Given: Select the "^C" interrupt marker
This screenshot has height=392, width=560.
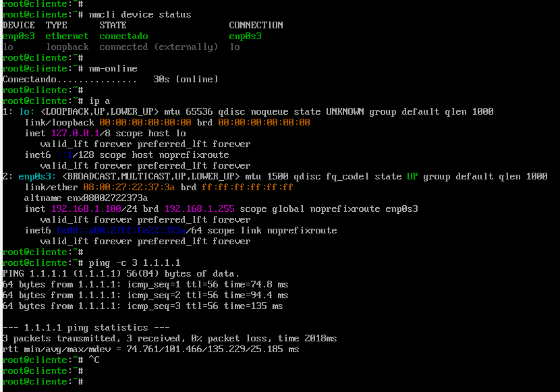Looking at the screenshot, I should point(94,360).
